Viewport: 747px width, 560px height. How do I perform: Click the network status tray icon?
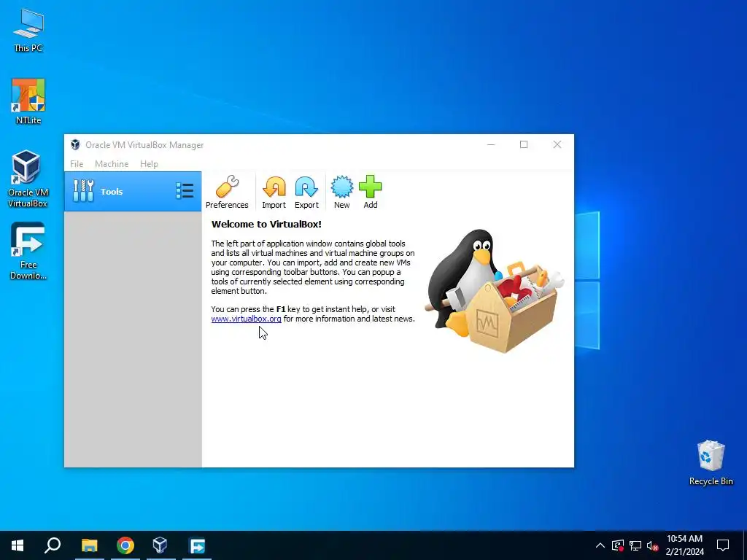pyautogui.click(x=635, y=545)
